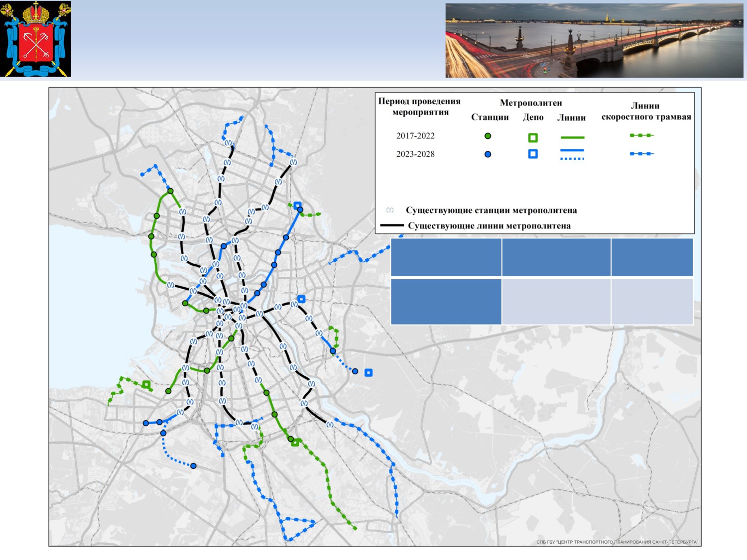This screenshot has width=747, height=560.
Task: Select the green depot square in the legend
Action: 533,138
